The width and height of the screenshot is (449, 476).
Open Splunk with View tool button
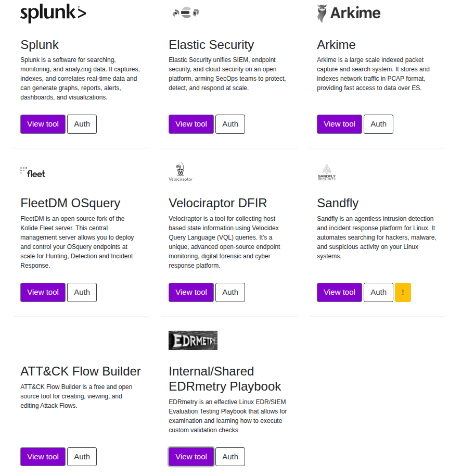pos(43,124)
